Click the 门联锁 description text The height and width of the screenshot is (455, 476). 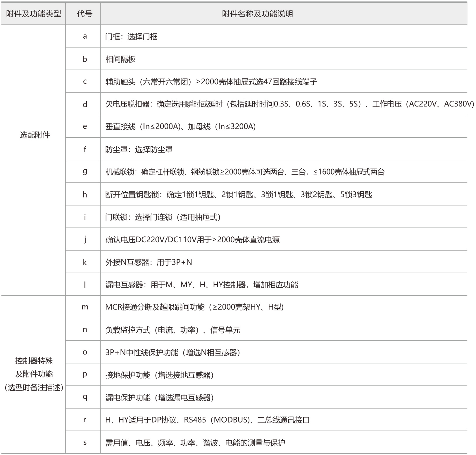click(163, 217)
